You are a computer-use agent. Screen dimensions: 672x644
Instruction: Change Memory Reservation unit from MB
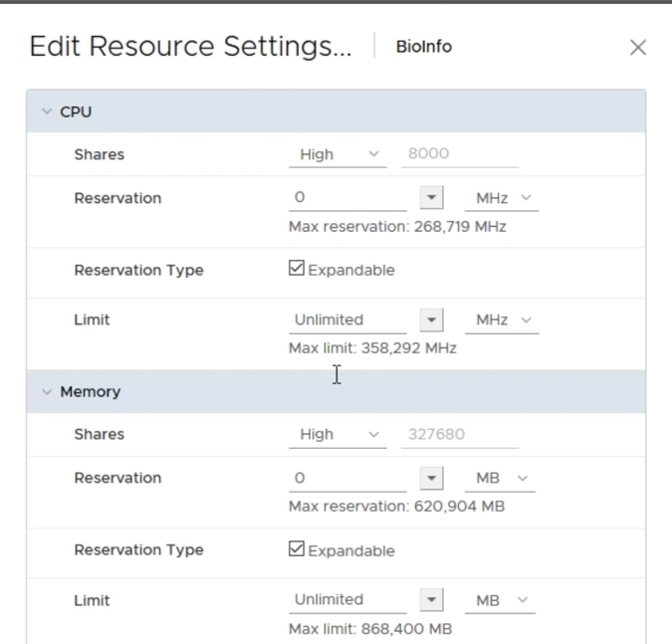click(x=500, y=478)
